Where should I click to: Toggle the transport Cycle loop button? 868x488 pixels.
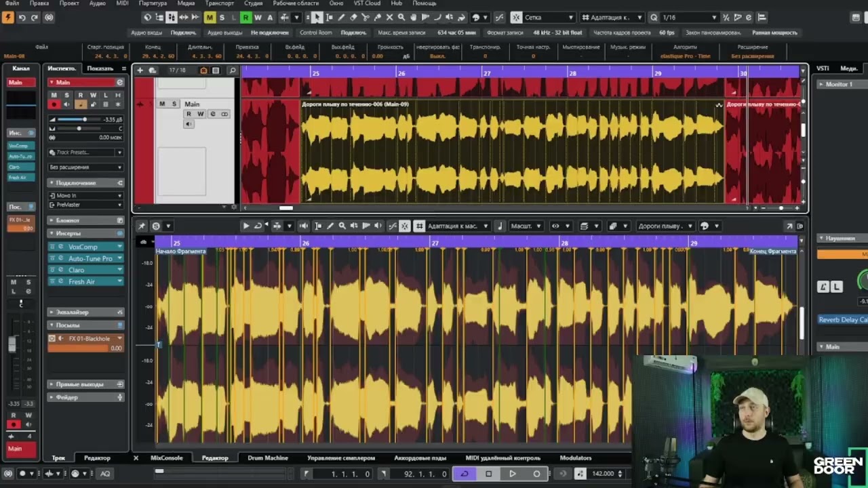(x=465, y=474)
